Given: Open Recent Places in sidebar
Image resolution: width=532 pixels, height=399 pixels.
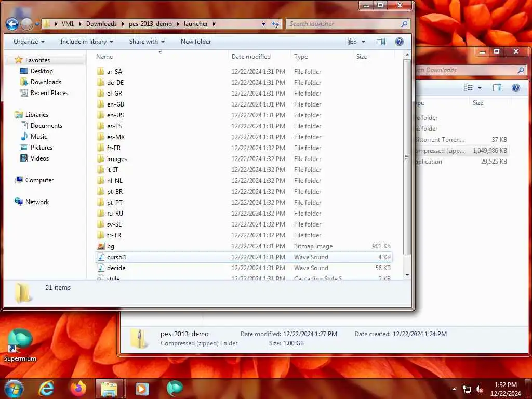Looking at the screenshot, I should coord(49,92).
